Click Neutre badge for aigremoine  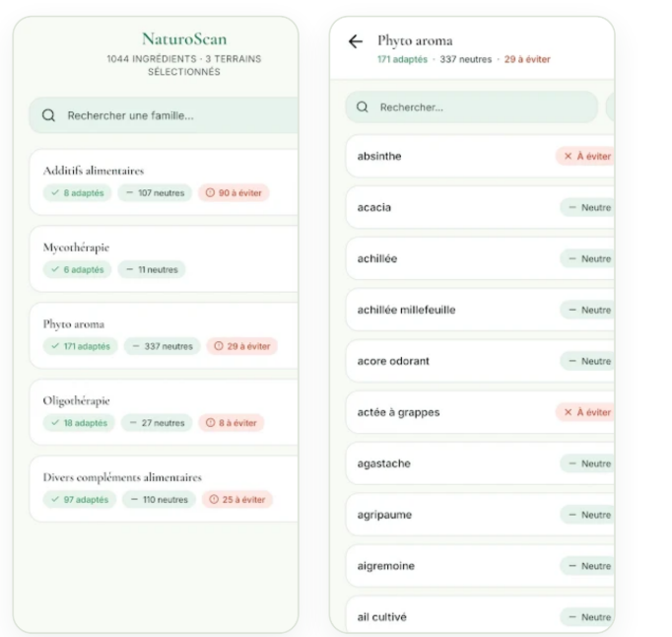point(587,566)
